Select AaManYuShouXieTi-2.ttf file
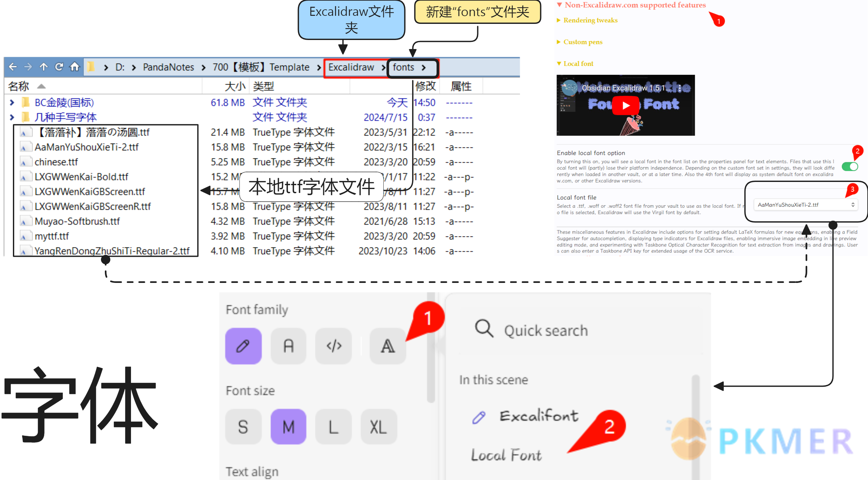868x480 pixels. pos(86,147)
